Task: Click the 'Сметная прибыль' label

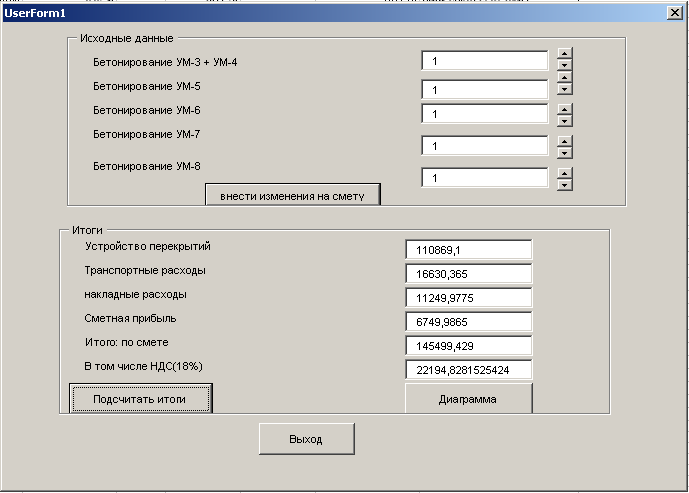Action: [x=130, y=318]
